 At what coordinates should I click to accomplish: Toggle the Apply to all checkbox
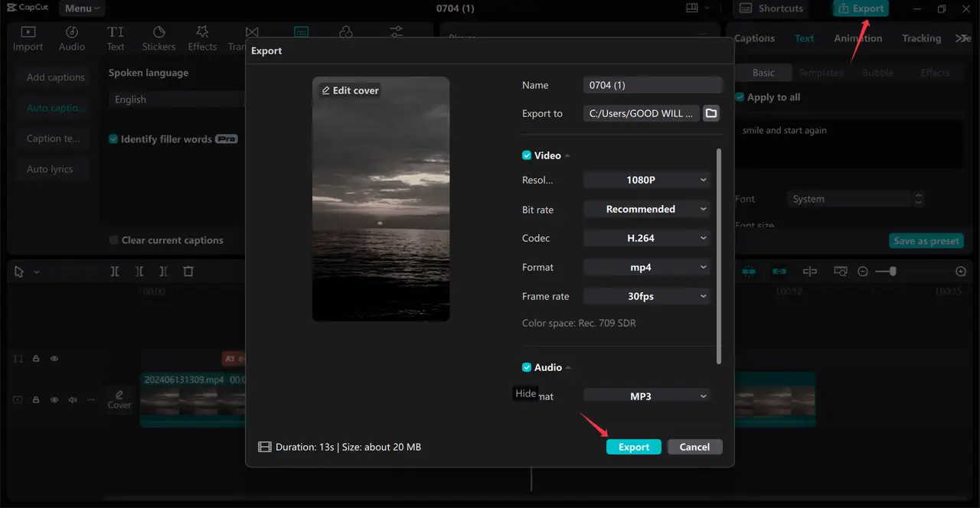pyautogui.click(x=740, y=97)
